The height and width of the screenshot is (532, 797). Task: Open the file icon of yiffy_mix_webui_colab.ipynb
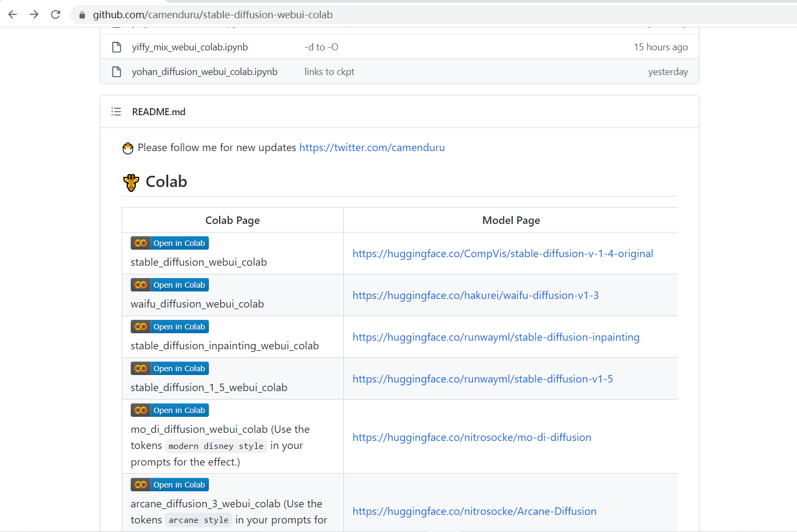pos(116,47)
